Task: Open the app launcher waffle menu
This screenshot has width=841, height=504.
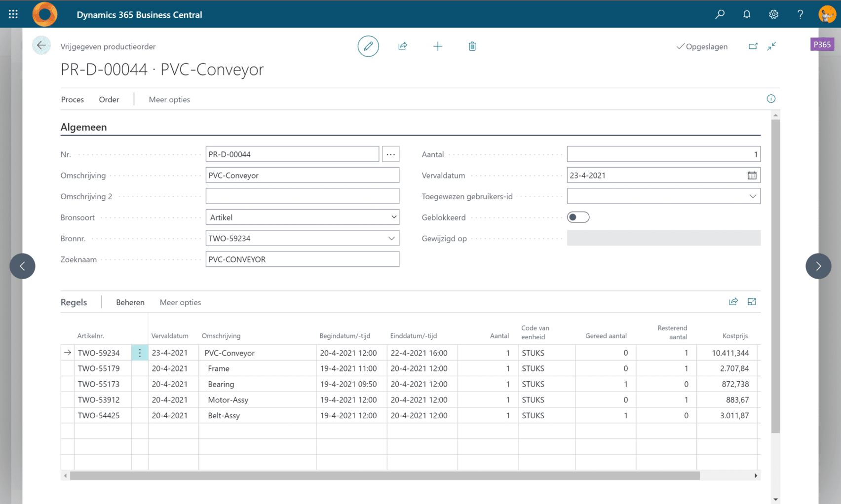Action: pos(13,14)
